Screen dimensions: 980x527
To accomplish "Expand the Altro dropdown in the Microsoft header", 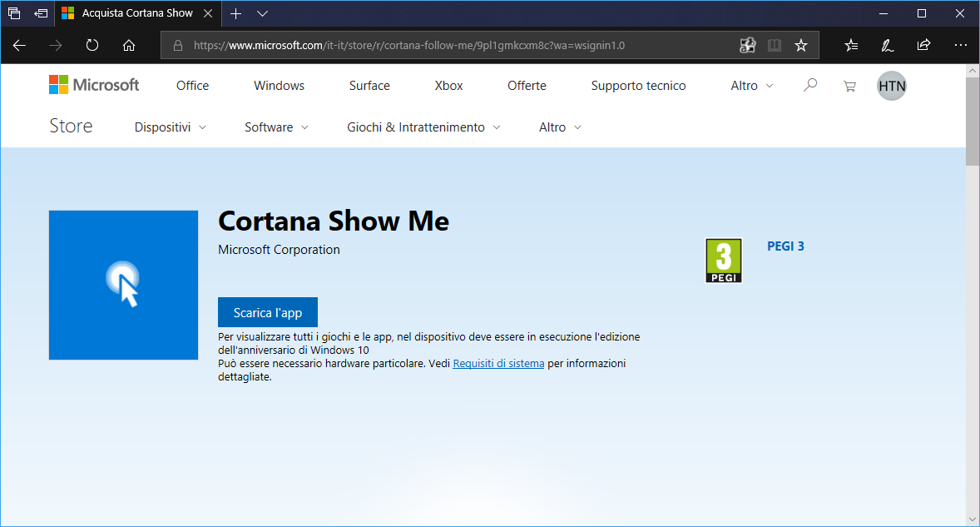I will point(750,85).
